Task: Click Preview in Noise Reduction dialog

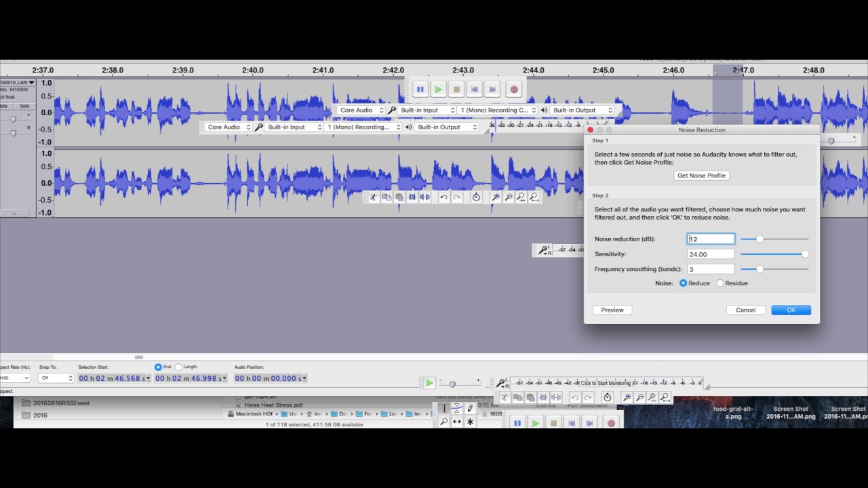Action: tap(612, 310)
